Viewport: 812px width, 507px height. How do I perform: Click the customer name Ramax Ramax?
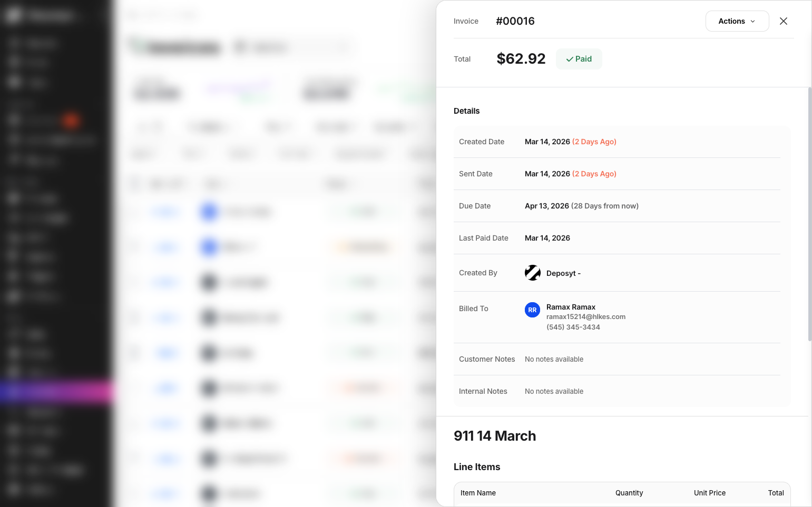[x=571, y=307]
